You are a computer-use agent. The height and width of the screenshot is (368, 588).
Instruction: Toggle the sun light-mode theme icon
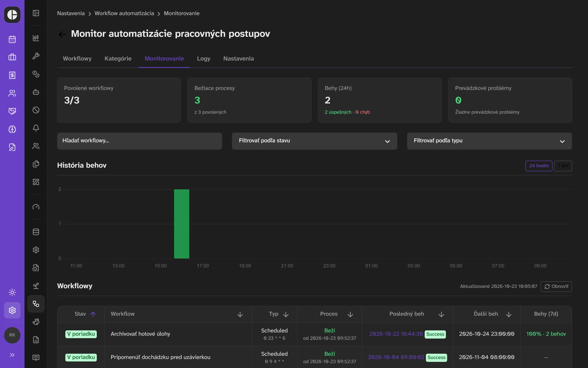pyautogui.click(x=12, y=292)
